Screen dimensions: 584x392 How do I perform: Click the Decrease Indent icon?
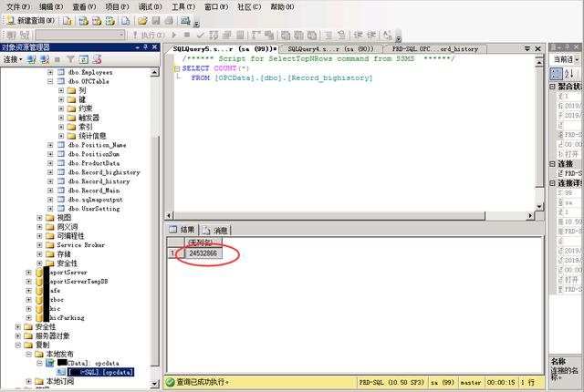tap(358, 35)
